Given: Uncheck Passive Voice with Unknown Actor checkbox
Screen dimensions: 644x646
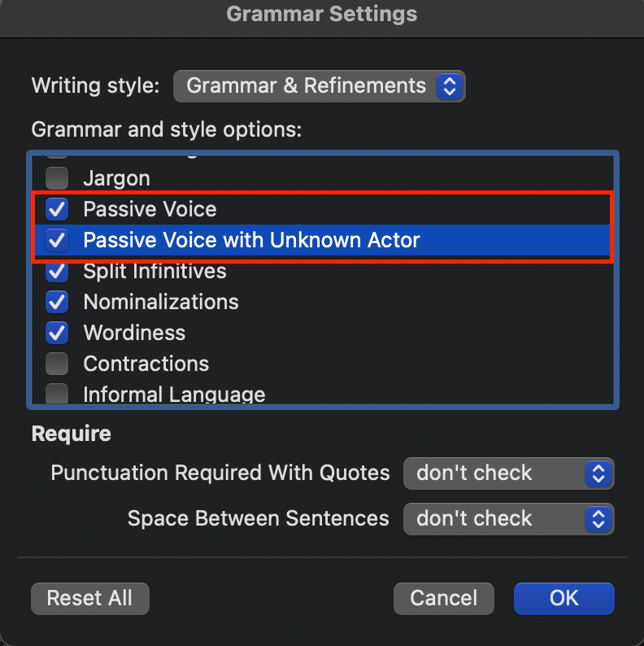Looking at the screenshot, I should (57, 240).
